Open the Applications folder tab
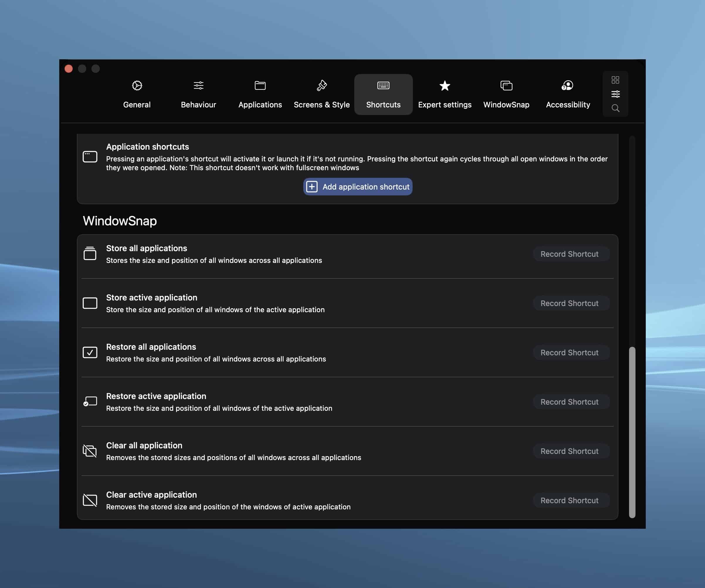The height and width of the screenshot is (588, 705). pyautogui.click(x=260, y=94)
